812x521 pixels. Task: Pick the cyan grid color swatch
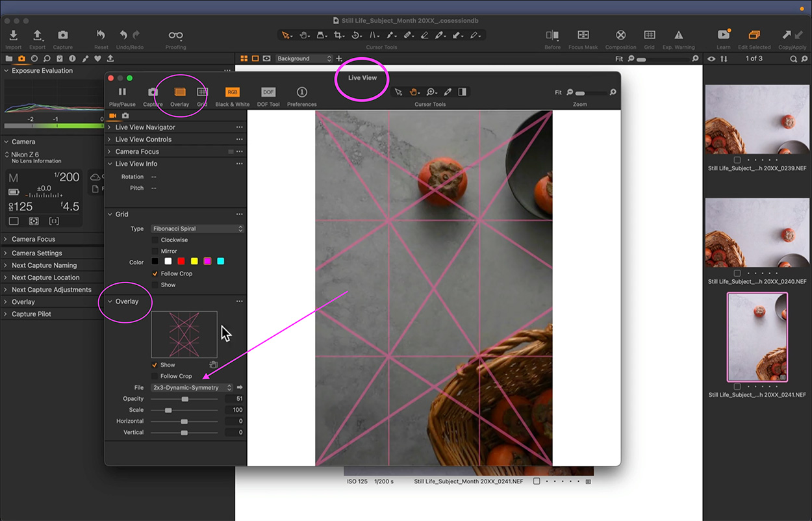coord(220,261)
